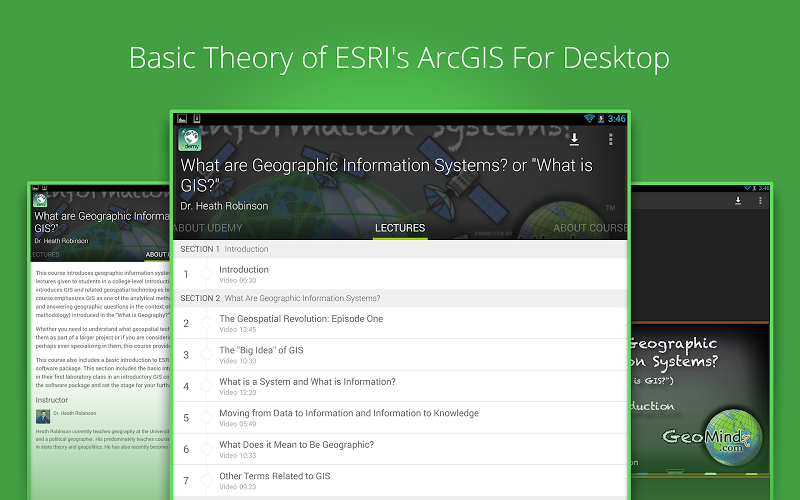
Task: Select the LECTURES tab on left tablet screen
Action: click(x=45, y=255)
